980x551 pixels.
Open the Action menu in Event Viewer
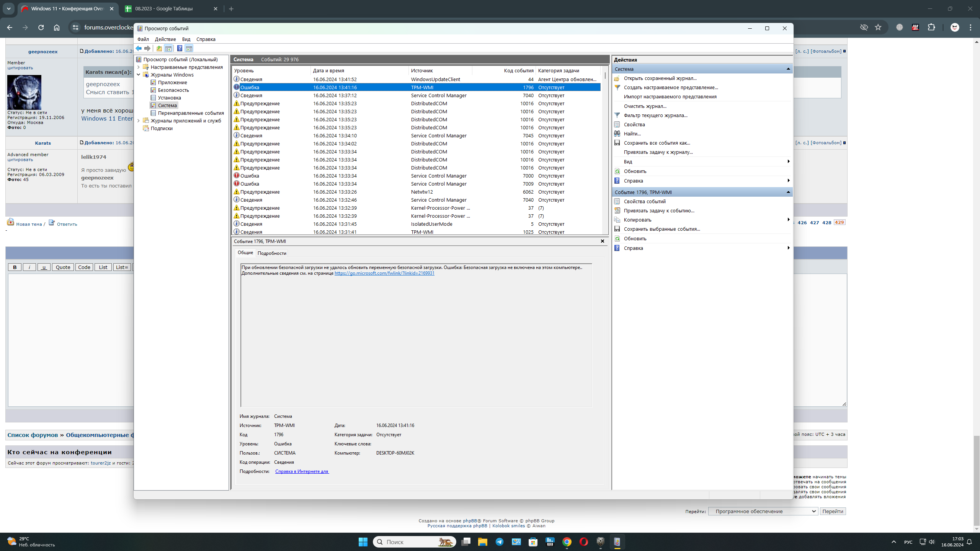(165, 39)
